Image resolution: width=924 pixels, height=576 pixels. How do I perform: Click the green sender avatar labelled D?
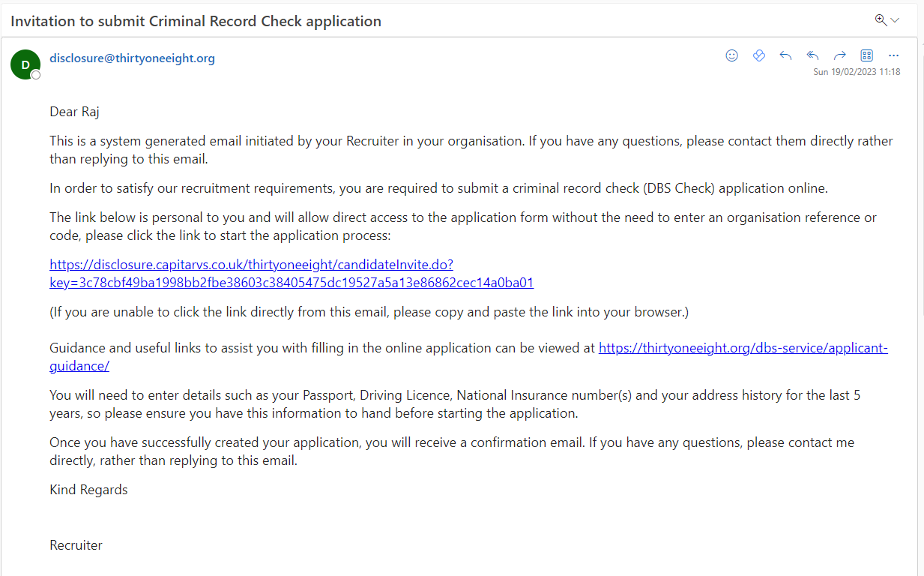click(25, 64)
